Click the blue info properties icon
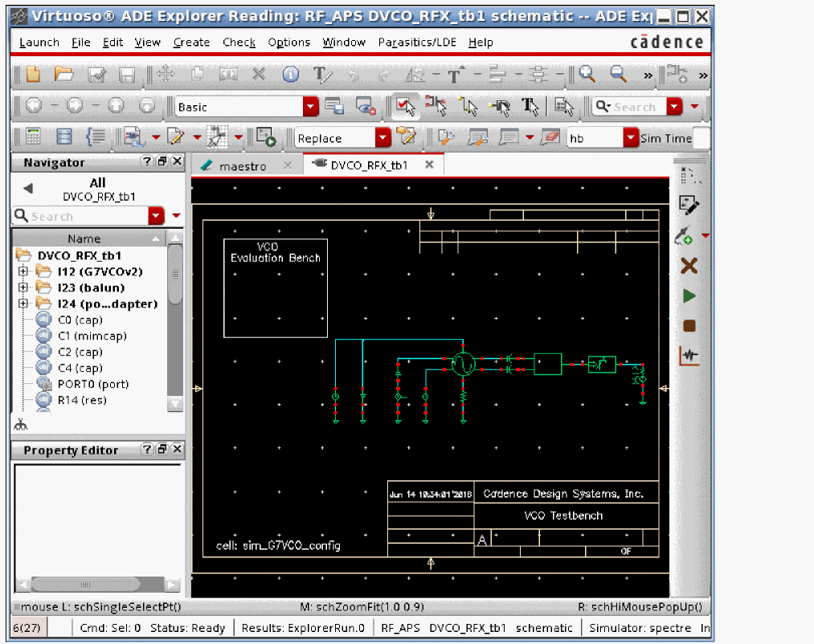Screen dimensions: 814x644 (x=290, y=75)
